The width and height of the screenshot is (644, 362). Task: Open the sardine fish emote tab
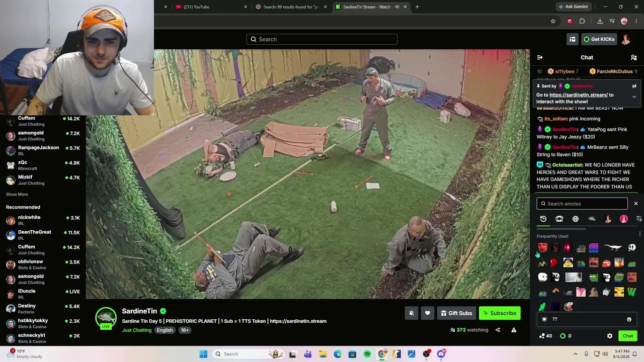(592, 219)
